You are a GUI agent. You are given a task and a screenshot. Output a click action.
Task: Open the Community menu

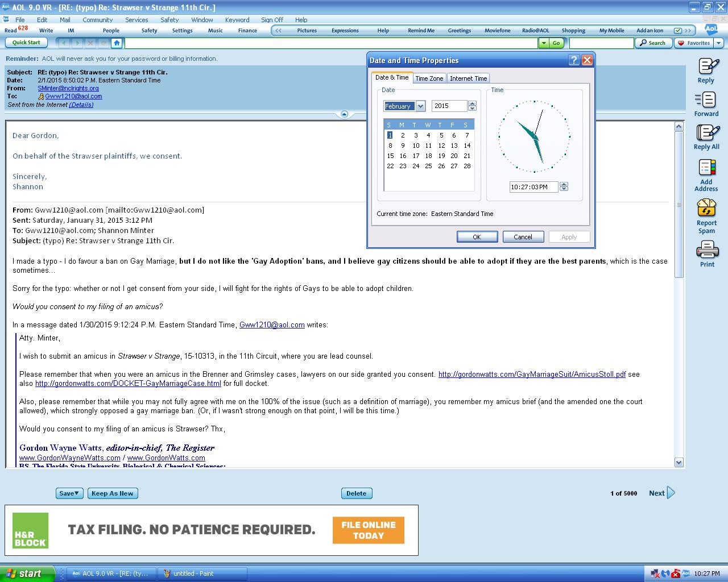pyautogui.click(x=97, y=20)
